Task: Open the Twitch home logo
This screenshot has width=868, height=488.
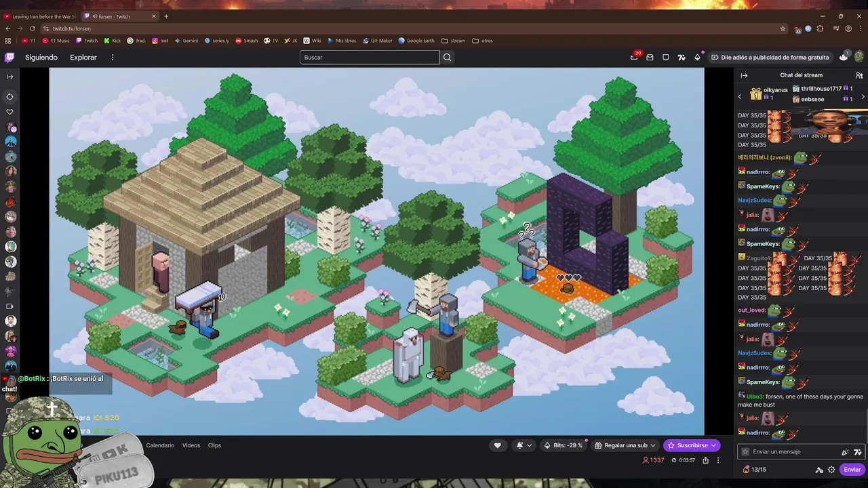Action: pyautogui.click(x=9, y=58)
